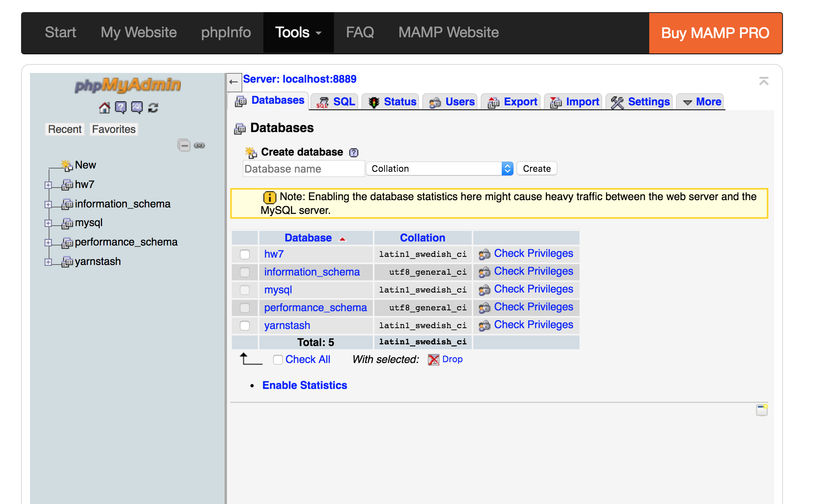Open the SQL query window icon
Viewport: 817px width, 504px height.
[x=137, y=107]
